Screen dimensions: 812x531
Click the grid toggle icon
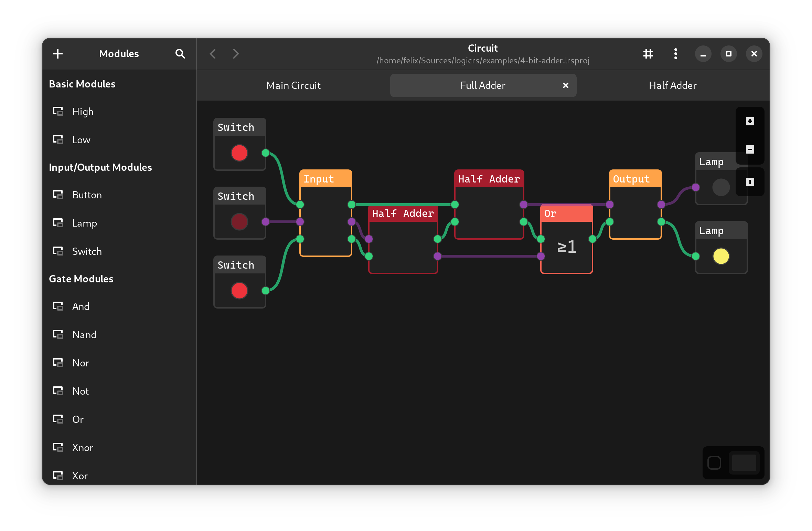click(649, 53)
